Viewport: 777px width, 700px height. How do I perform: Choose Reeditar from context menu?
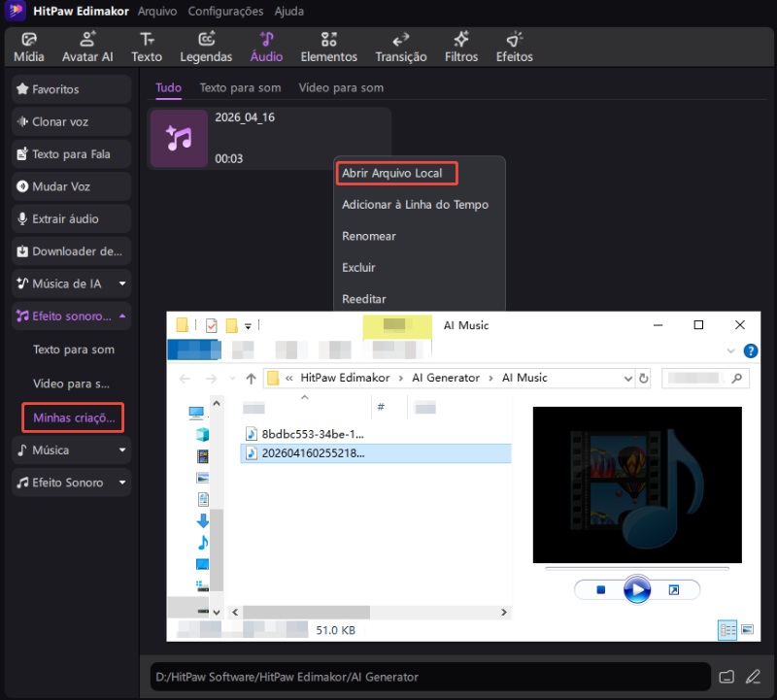coord(363,299)
